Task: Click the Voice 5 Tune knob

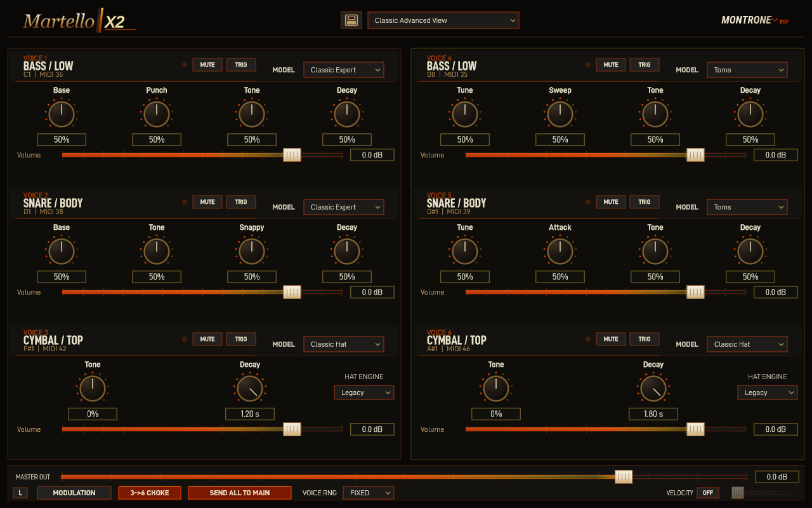Action: 465,251
